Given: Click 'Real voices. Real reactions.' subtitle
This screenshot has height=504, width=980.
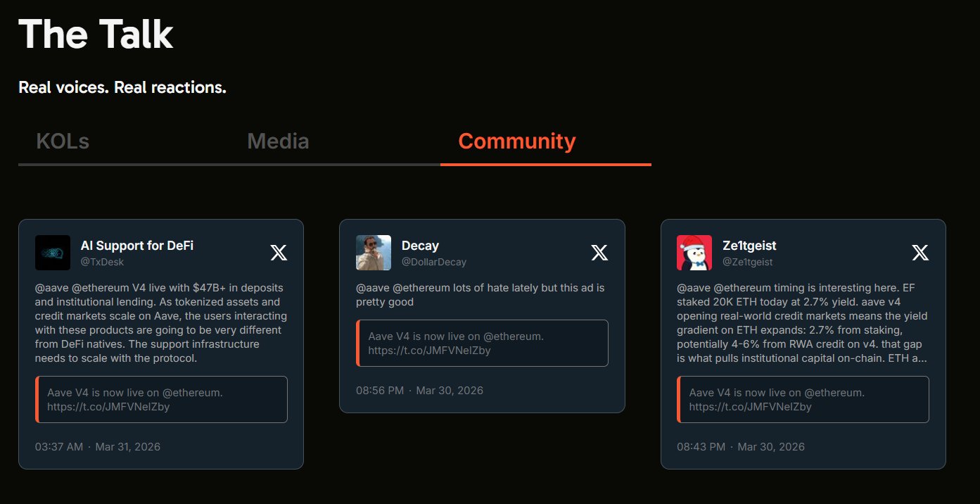Looking at the screenshot, I should point(122,88).
